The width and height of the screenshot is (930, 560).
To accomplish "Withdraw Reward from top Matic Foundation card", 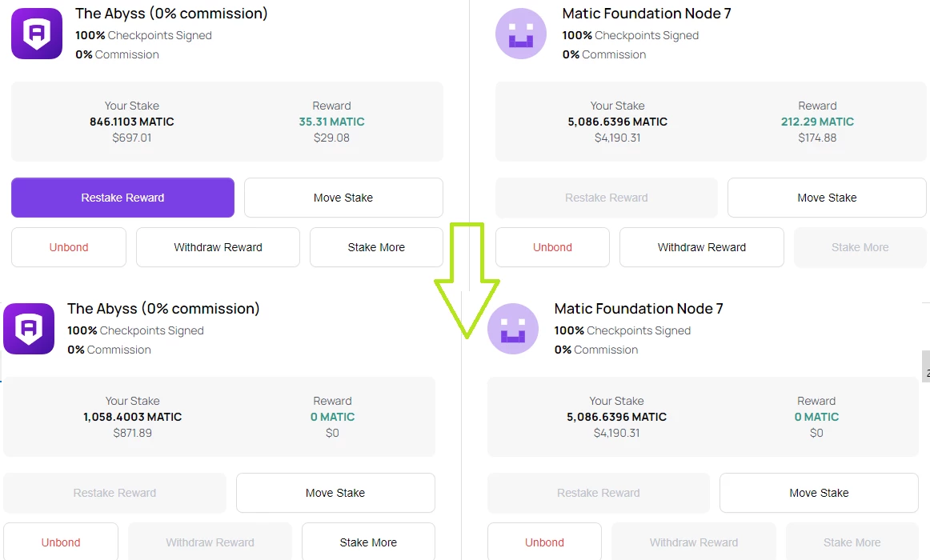I will pos(702,247).
